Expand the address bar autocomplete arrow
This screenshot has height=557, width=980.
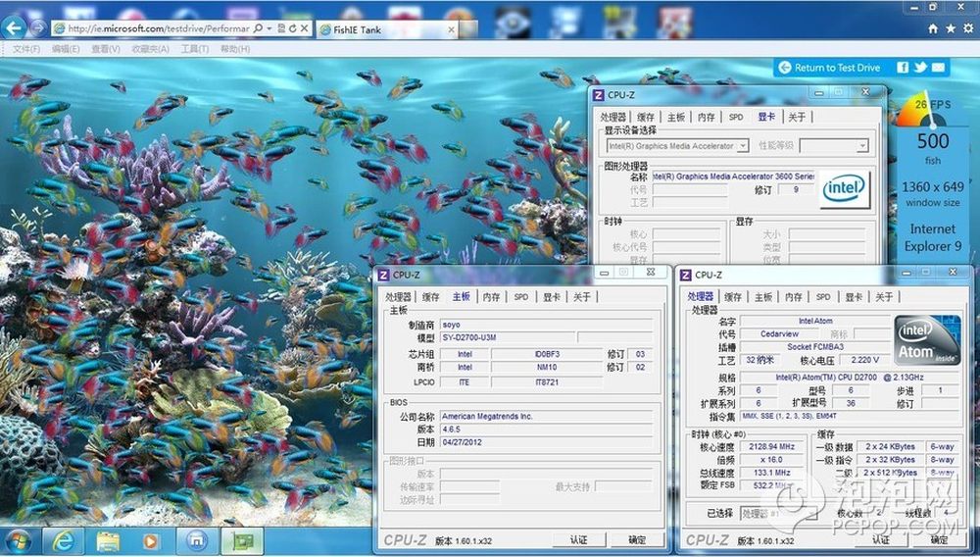(269, 28)
